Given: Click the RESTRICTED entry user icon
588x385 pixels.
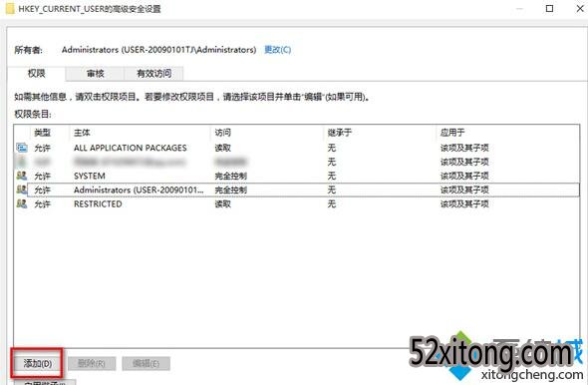Looking at the screenshot, I should pyautogui.click(x=22, y=203).
